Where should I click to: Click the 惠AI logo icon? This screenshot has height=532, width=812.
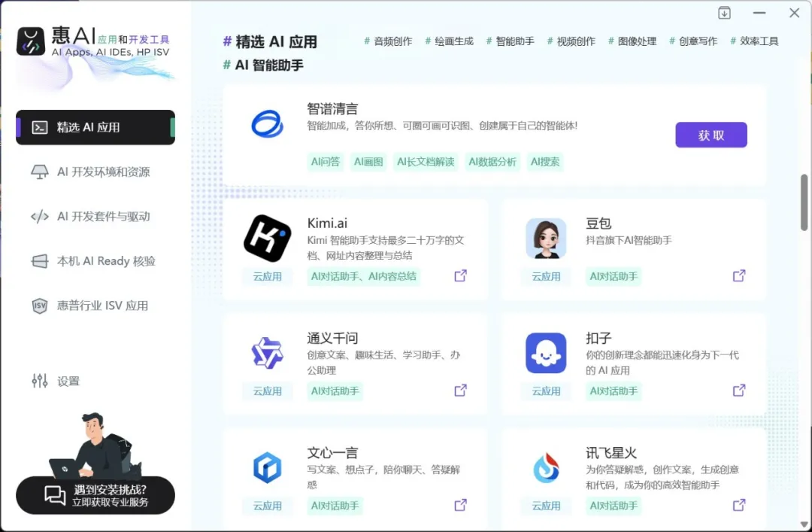pos(31,41)
